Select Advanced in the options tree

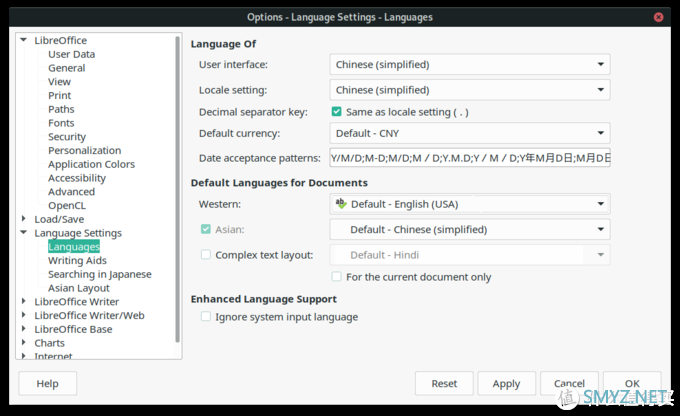(x=71, y=192)
